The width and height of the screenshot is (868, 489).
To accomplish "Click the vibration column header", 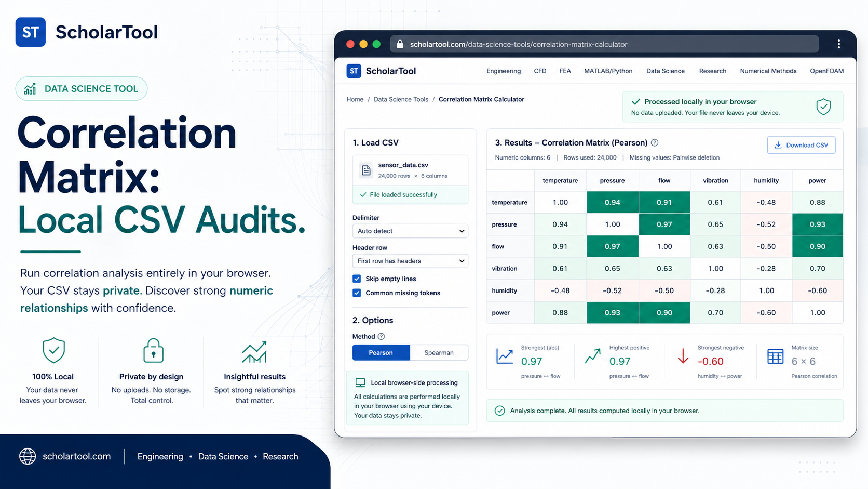I will pos(715,181).
